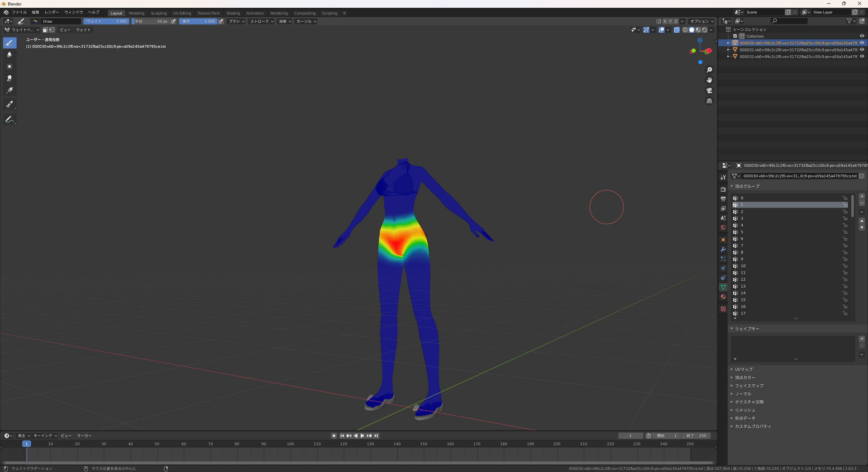Expand the 頂点カラー vertex colors panel
Viewport: 868px width, 472px height.
click(x=745, y=378)
